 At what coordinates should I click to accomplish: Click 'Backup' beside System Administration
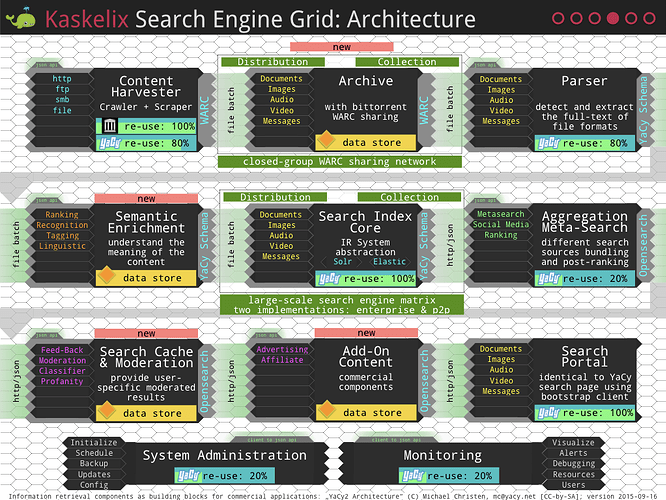coord(94,463)
